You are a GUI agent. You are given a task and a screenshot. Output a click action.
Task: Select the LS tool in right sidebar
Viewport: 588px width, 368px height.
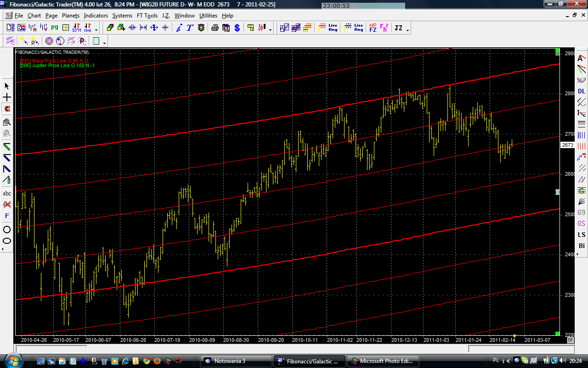point(582,235)
